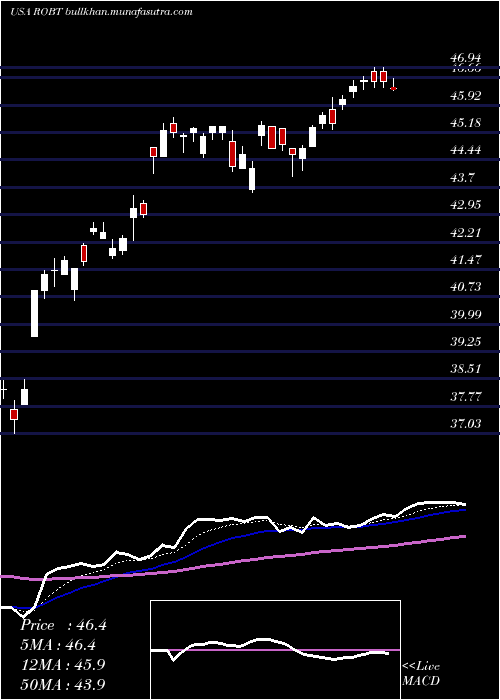Viewport: 500px width, 700px height.
Task: Click the 38.51 price axis label
Action: pyautogui.click(x=466, y=369)
